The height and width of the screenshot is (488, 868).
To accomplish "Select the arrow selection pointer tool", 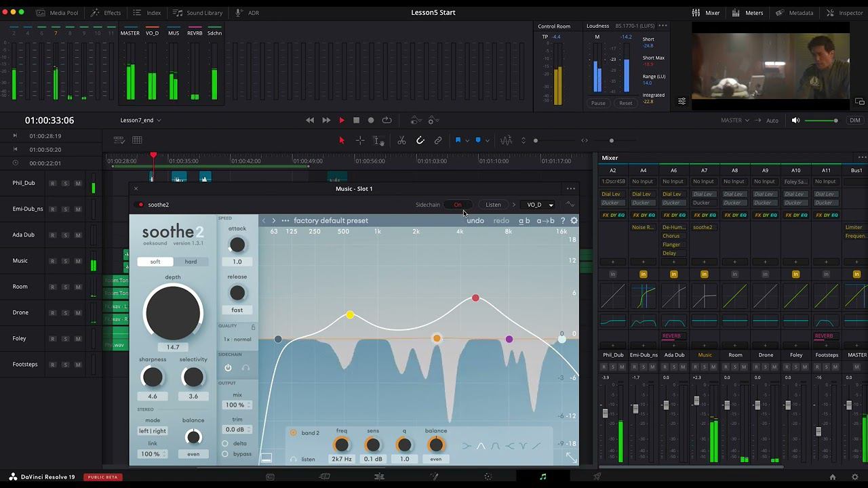I will tap(342, 140).
